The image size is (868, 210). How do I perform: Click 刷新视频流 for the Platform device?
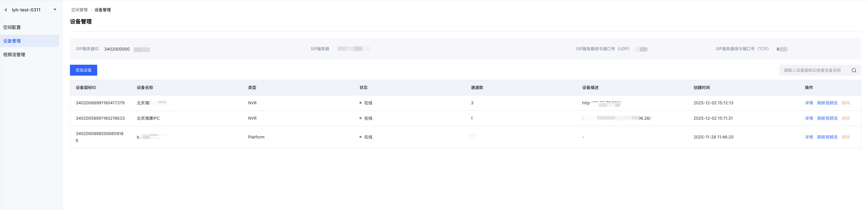(827, 137)
